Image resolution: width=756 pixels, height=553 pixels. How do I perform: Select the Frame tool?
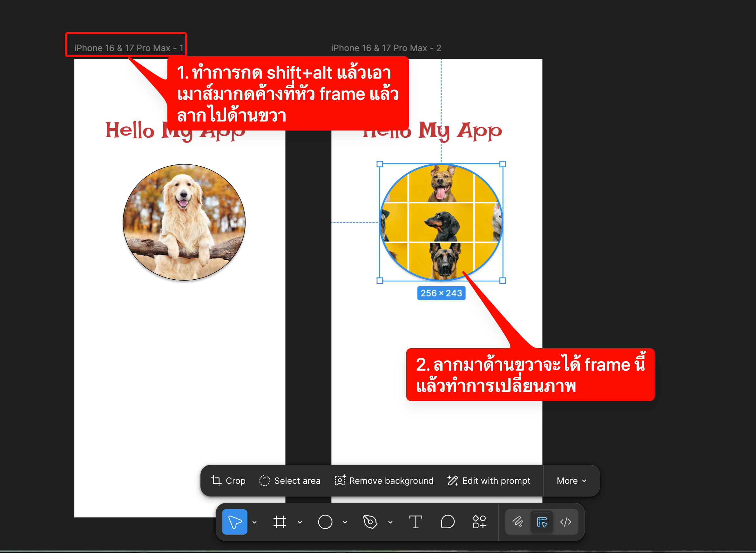(280, 522)
